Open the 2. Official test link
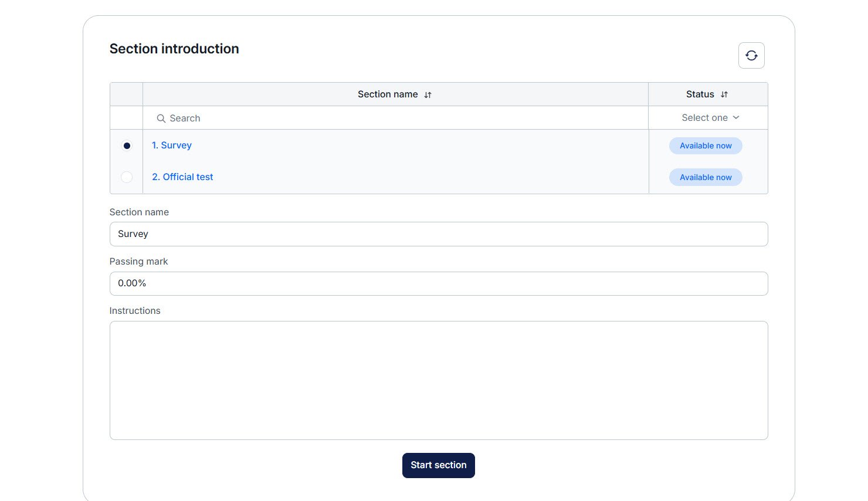The image size is (868, 501). tap(182, 177)
